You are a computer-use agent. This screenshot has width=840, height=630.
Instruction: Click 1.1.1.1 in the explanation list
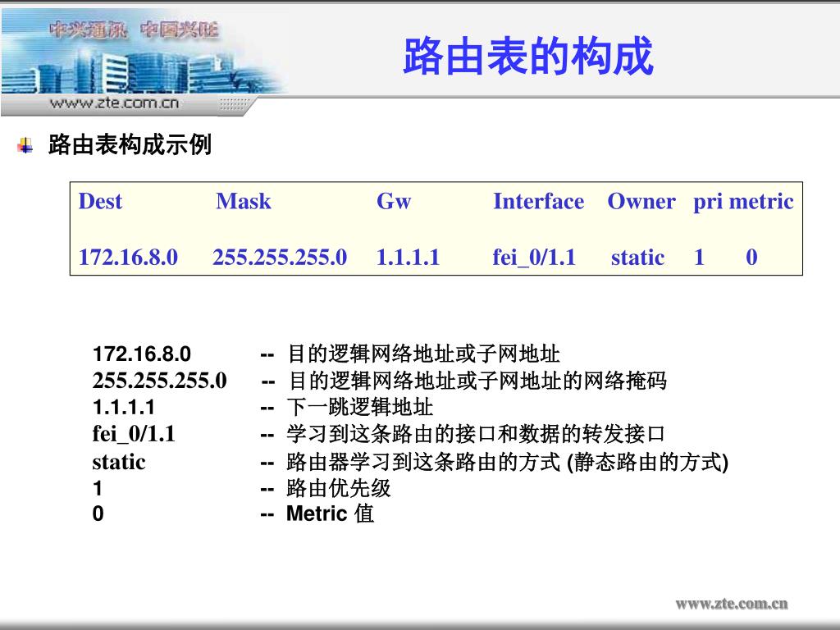124,407
